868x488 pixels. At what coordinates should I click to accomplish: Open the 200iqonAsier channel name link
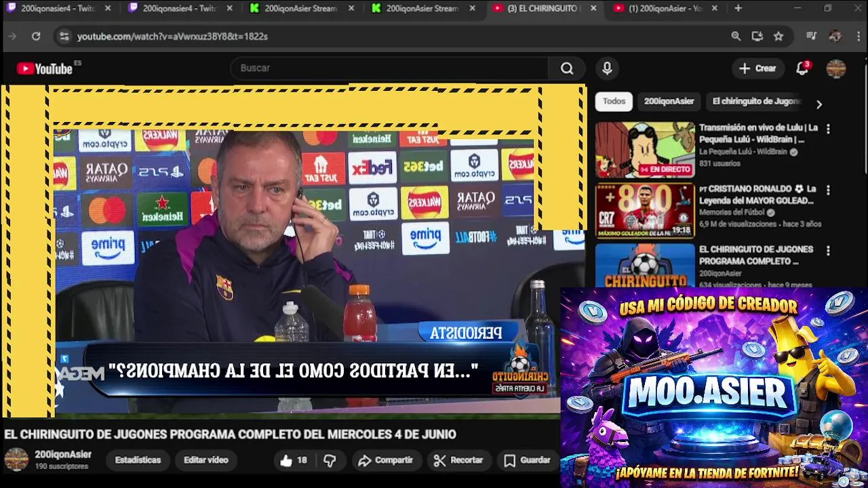63,455
